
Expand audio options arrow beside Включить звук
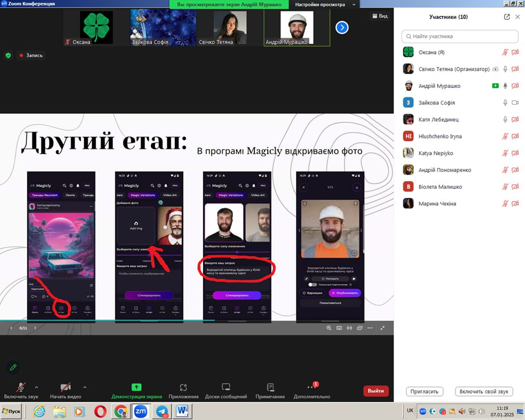point(37,387)
